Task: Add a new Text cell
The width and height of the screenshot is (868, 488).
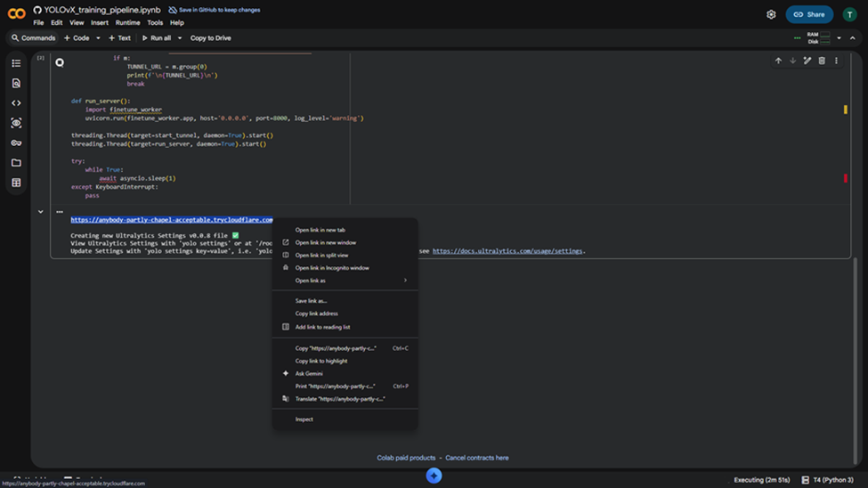Action: click(x=119, y=38)
